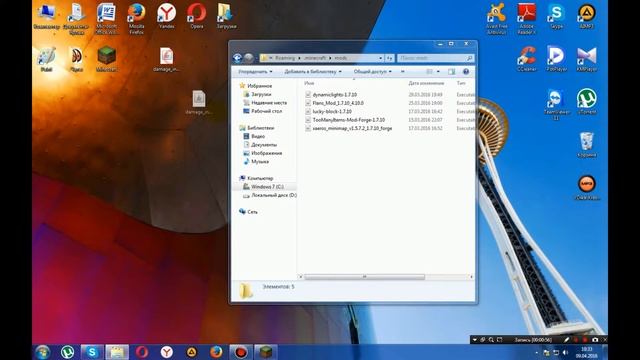The width and height of the screenshot is (640, 360).
Task: Open Explorer help question mark button
Action: tap(466, 71)
